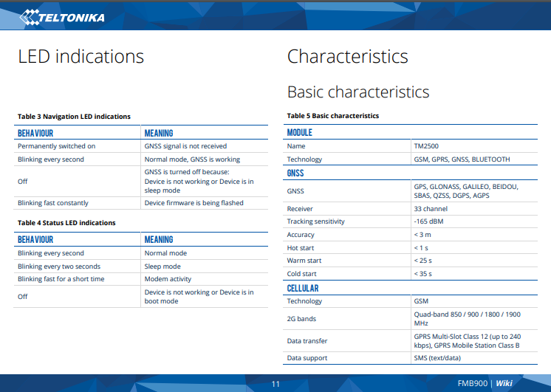Click the TM2500 module name cell
Image resolution: width=551 pixels, height=392 pixels.
coord(426,146)
